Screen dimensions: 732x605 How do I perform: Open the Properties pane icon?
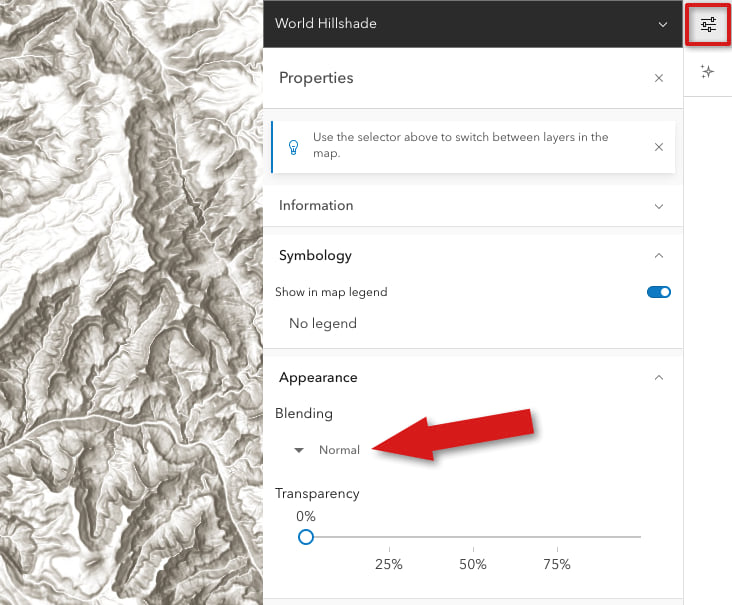pyautogui.click(x=708, y=24)
